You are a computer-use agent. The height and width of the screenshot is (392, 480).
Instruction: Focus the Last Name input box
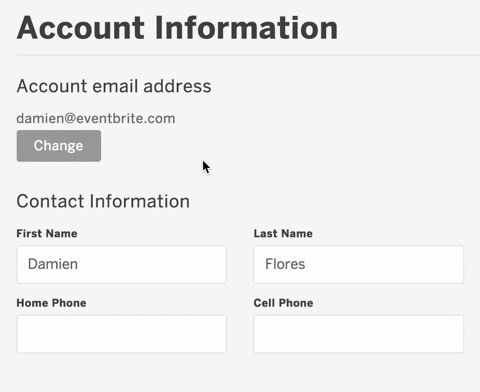358,264
